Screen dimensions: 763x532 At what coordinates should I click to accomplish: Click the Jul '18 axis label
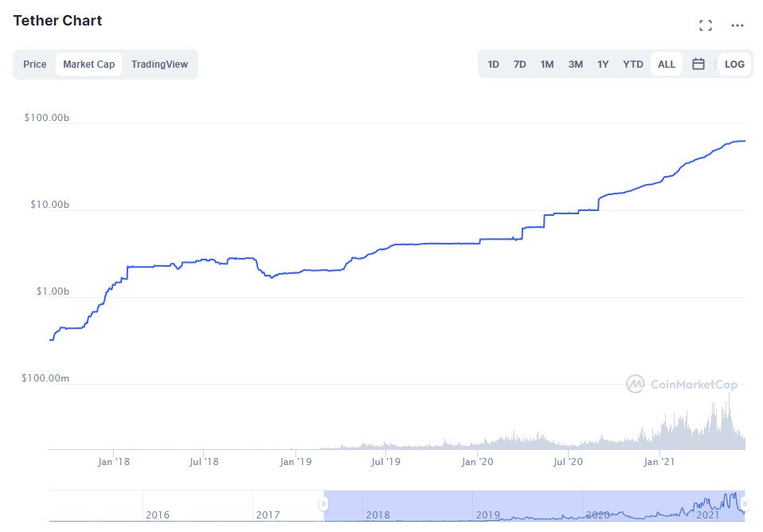204,461
